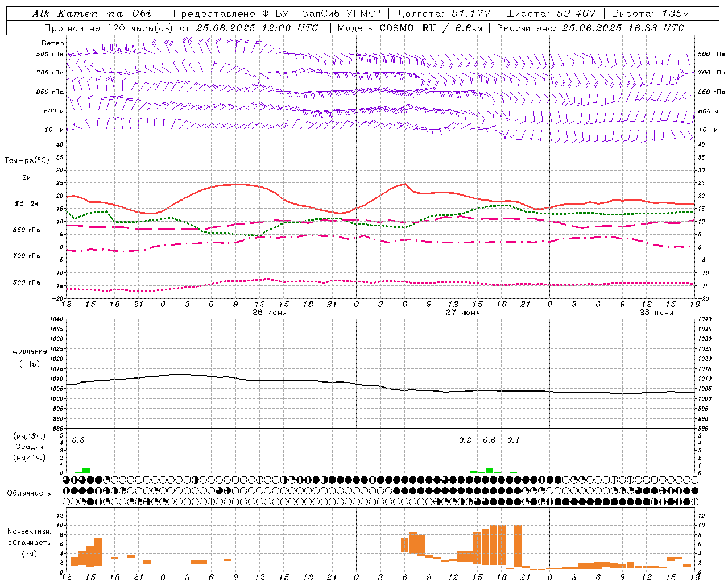This screenshot has height=582, width=728.
Task: Click the "500 м" wind level label on left
Action: click(54, 111)
